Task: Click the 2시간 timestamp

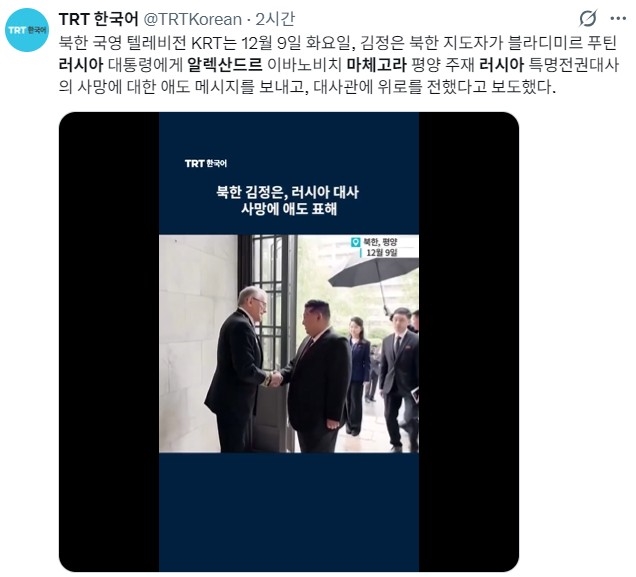Action: coord(275,19)
